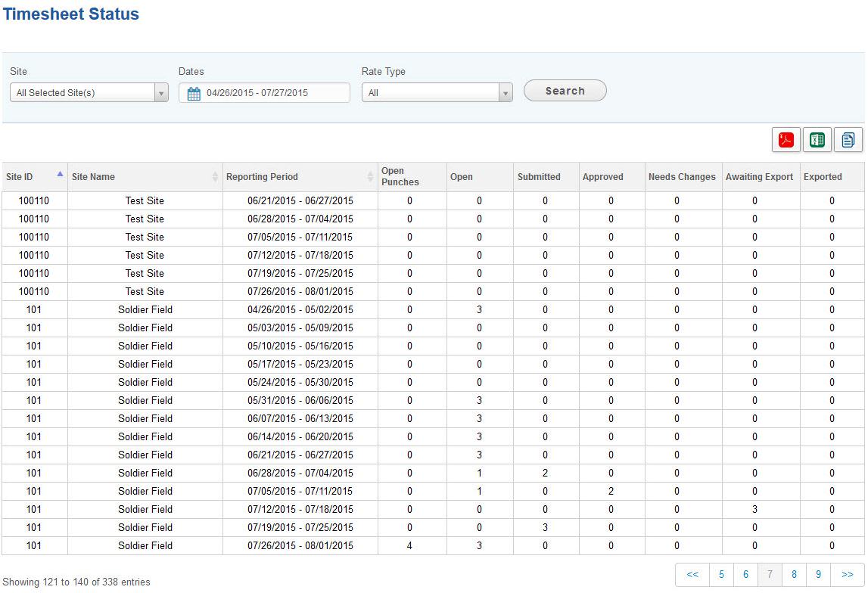Click calendar icon in Dates field
868x593 pixels.
coord(194,94)
